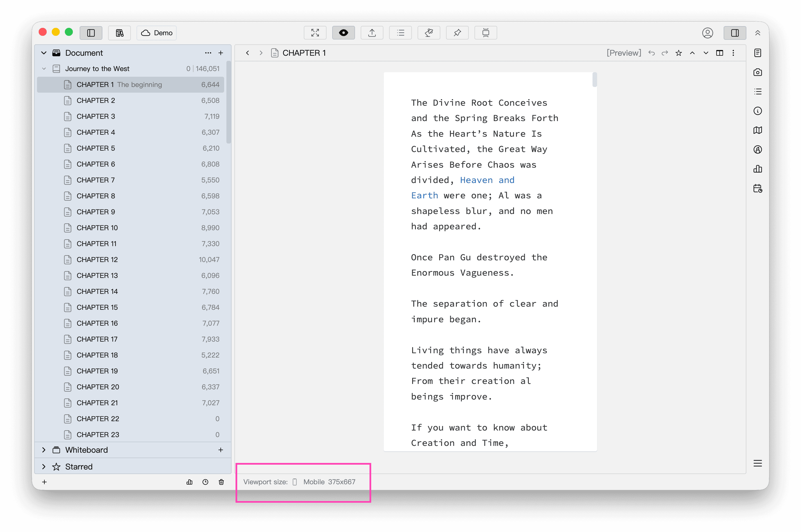Select CHAPTER 1 The beginning
The width and height of the screenshot is (801, 532).
[130, 84]
